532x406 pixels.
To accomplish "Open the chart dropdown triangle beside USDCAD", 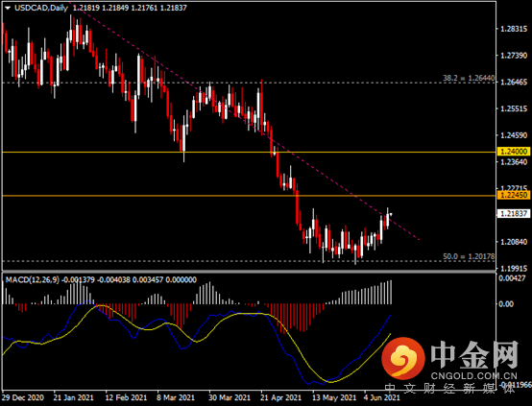I will tap(8, 8).
